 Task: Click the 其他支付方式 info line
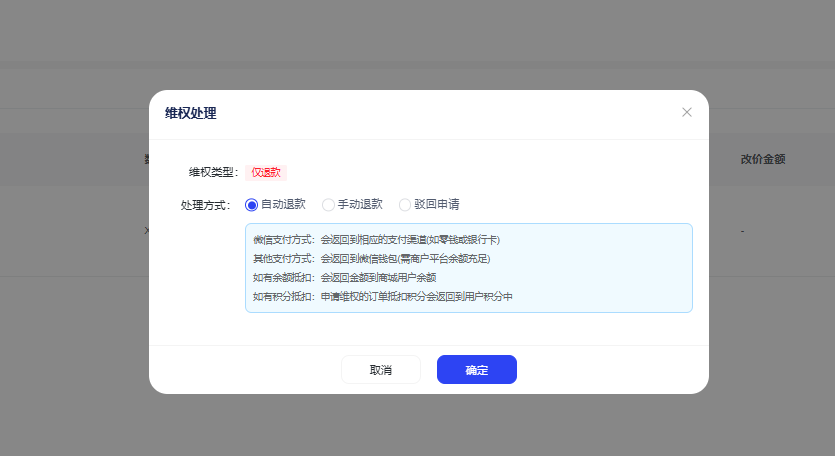371,258
